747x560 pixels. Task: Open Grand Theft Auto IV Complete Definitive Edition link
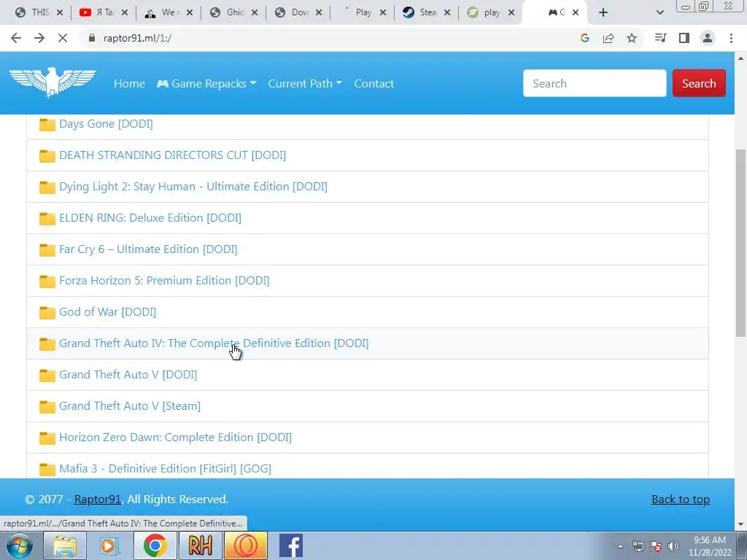214,343
